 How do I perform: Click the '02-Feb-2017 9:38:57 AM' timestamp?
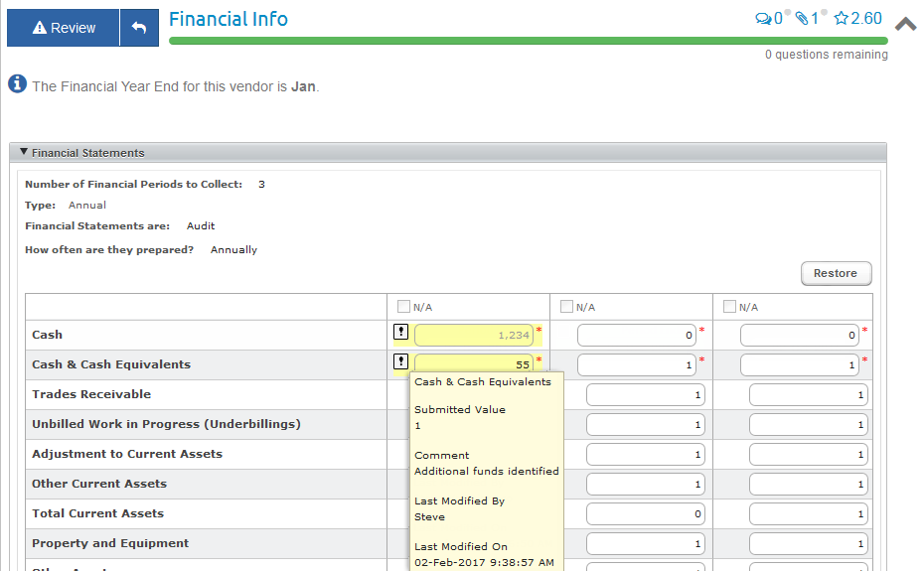[485, 563]
